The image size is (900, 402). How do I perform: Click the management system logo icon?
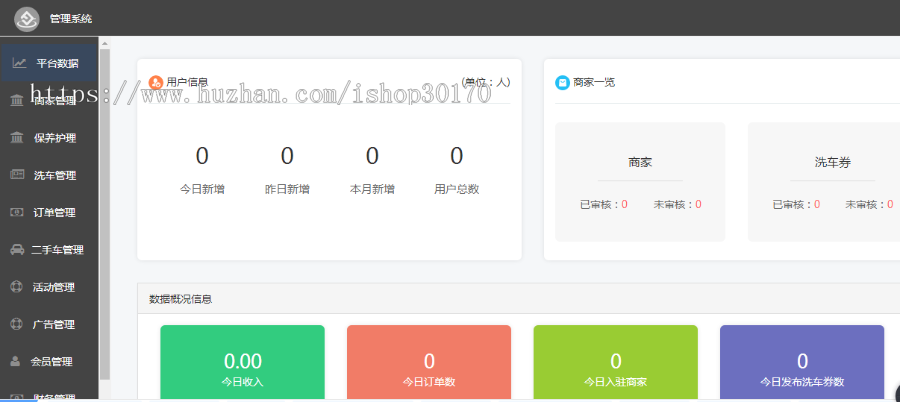[x=27, y=18]
